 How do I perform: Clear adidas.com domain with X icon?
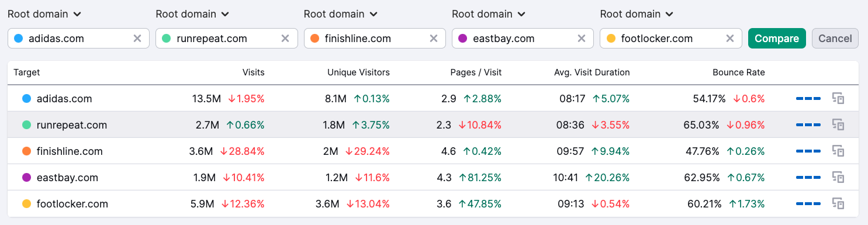click(137, 39)
